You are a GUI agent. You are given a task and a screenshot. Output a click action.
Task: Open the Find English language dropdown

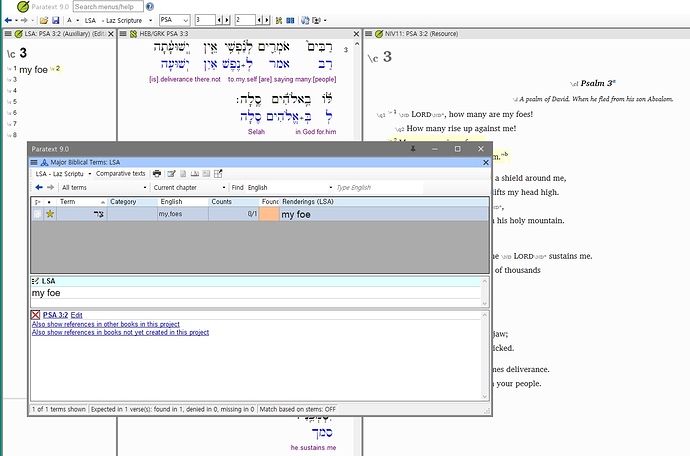click(x=330, y=188)
